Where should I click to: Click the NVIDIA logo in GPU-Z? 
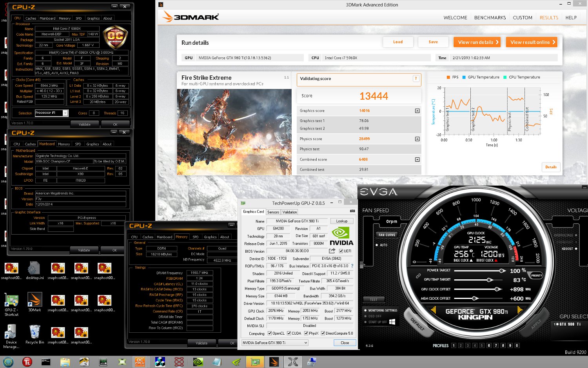click(341, 236)
